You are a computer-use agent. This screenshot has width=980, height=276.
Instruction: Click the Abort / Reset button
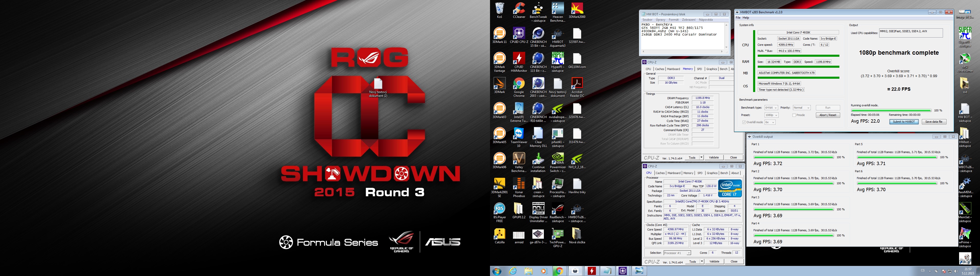[x=828, y=115]
